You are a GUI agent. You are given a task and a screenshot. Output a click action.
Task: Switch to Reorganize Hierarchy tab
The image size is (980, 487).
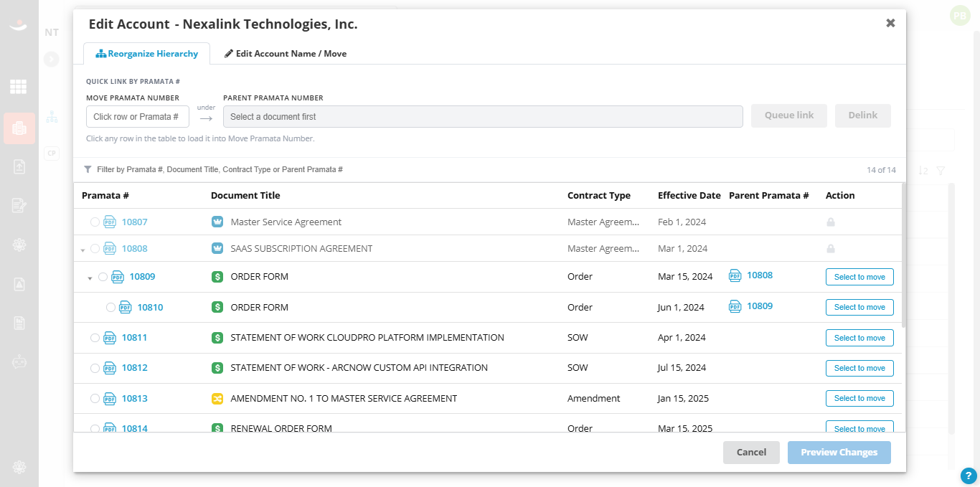pyautogui.click(x=146, y=54)
